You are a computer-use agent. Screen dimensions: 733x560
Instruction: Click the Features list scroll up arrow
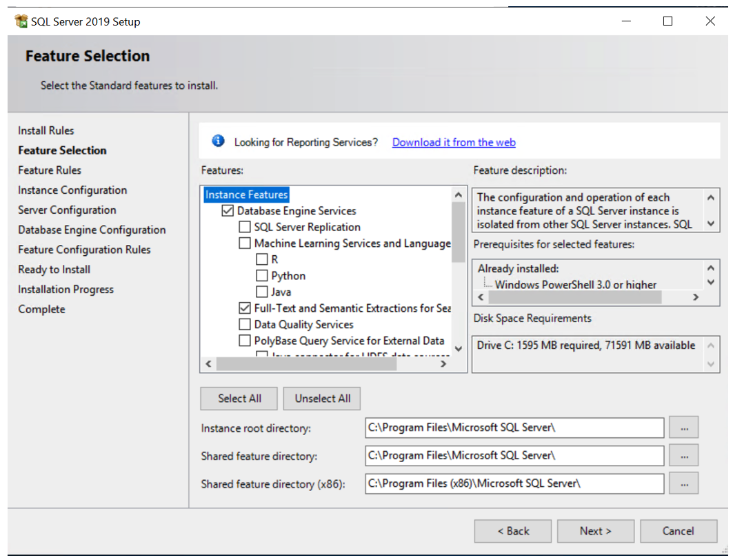click(x=458, y=195)
